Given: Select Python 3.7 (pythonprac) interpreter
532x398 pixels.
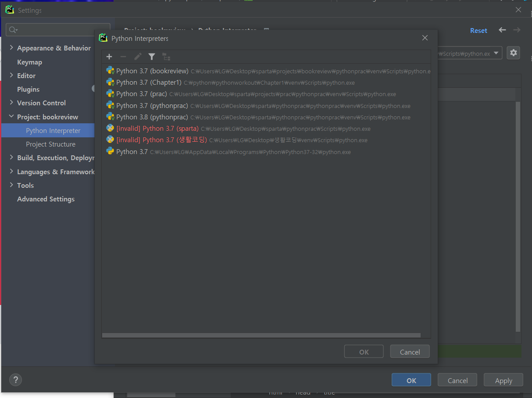Looking at the screenshot, I should tap(266, 106).
